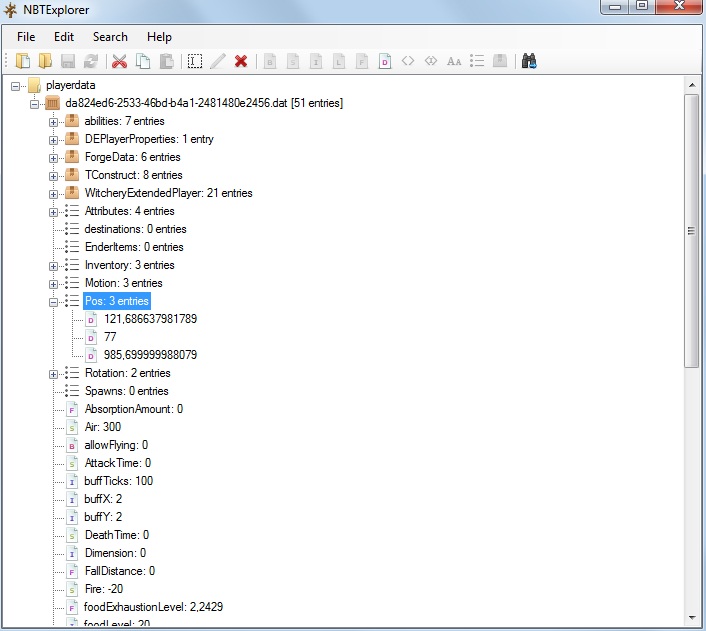The width and height of the screenshot is (706, 631).
Task: Select the value 985,699999988079
Action: (150, 355)
